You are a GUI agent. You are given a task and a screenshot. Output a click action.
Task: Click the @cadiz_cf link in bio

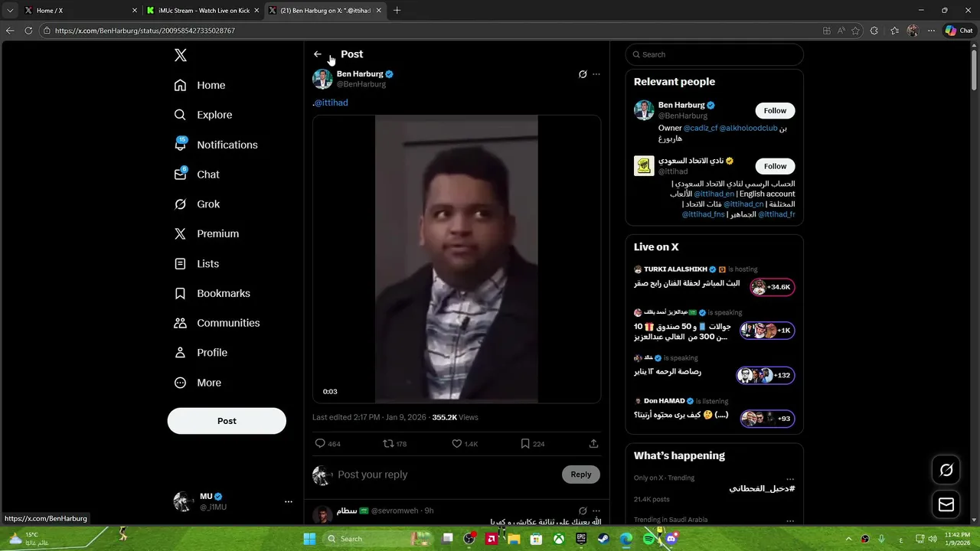(x=701, y=129)
